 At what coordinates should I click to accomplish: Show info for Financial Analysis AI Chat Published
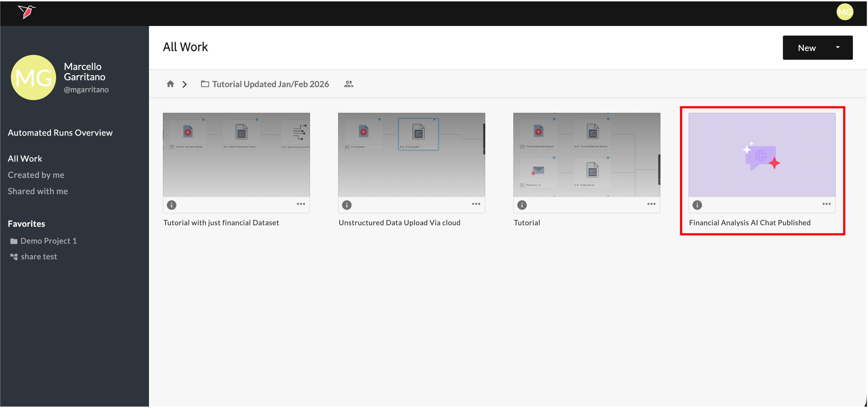pyautogui.click(x=697, y=205)
